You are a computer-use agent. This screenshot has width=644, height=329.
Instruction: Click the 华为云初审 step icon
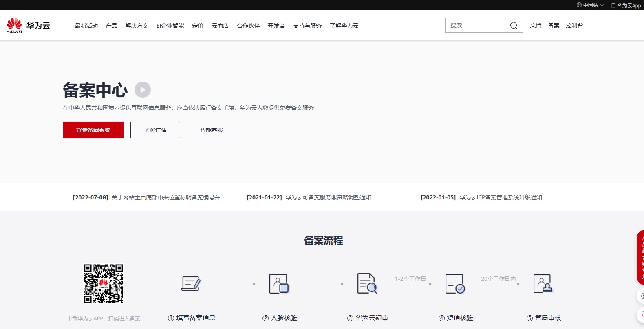point(367,283)
